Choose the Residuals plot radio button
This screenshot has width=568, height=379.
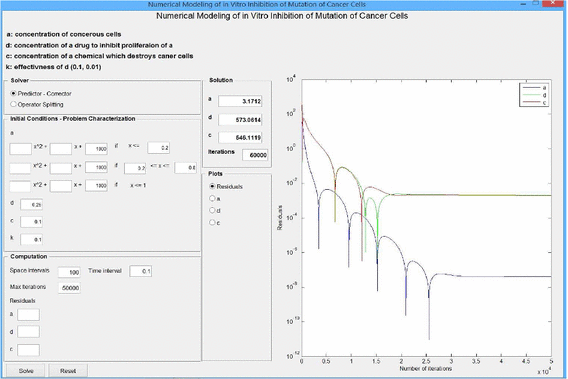(226, 187)
